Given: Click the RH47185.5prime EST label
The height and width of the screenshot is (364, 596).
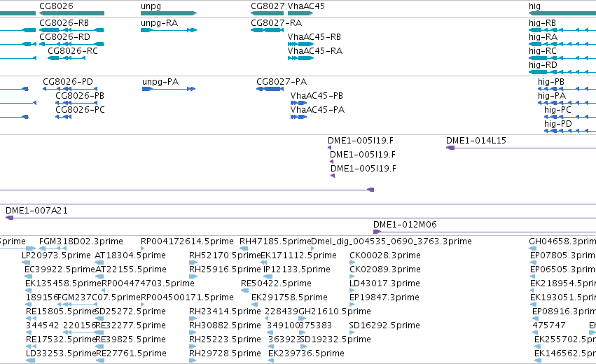Looking at the screenshot, I should 275,241.
